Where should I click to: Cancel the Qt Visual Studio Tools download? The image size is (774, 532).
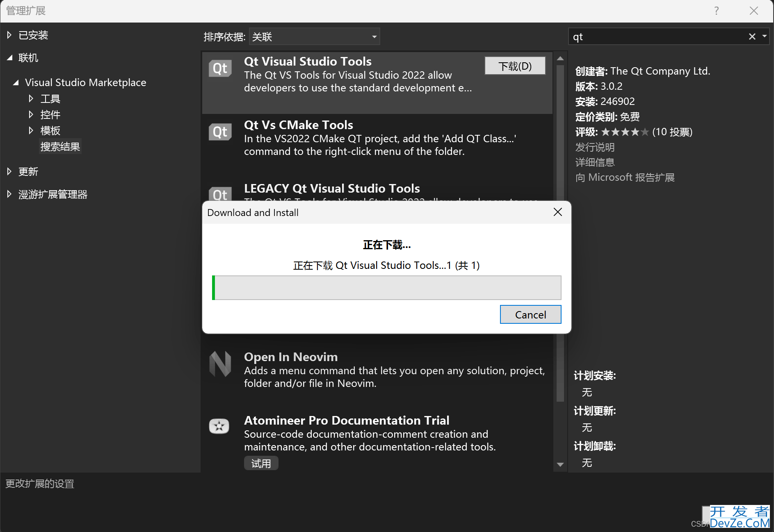point(530,314)
